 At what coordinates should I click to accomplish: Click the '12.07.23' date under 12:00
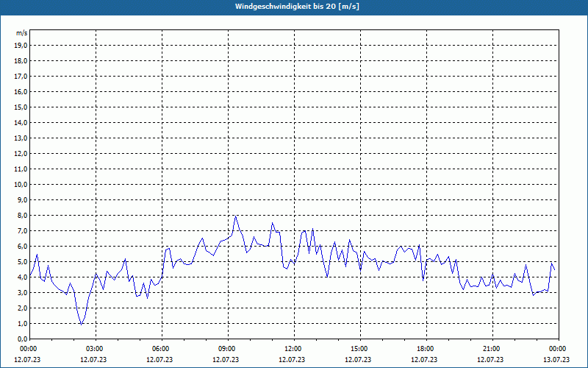[292, 359]
